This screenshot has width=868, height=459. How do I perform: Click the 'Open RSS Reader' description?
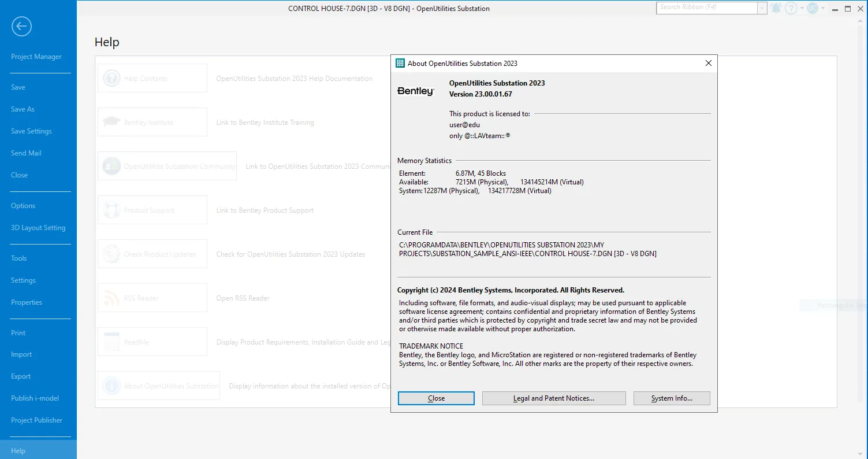click(x=243, y=298)
